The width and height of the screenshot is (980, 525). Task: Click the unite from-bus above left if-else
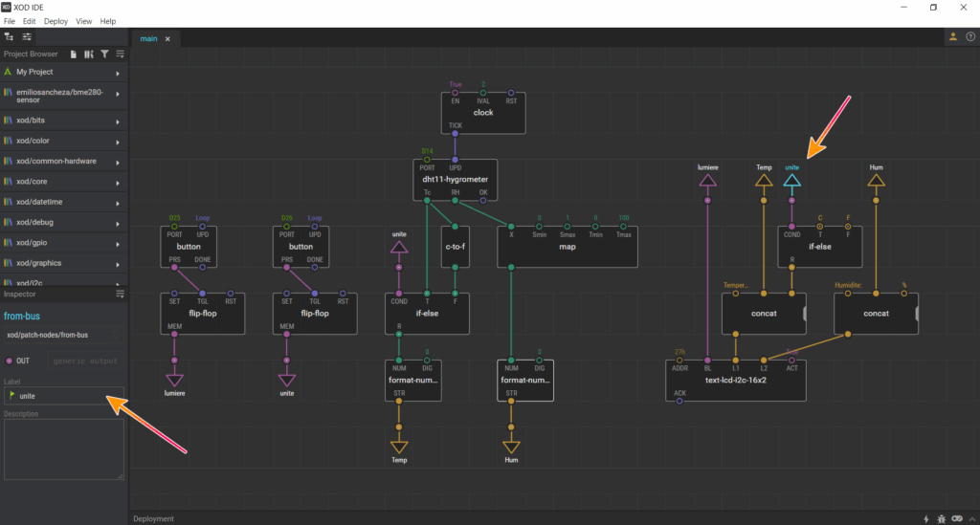pos(399,248)
